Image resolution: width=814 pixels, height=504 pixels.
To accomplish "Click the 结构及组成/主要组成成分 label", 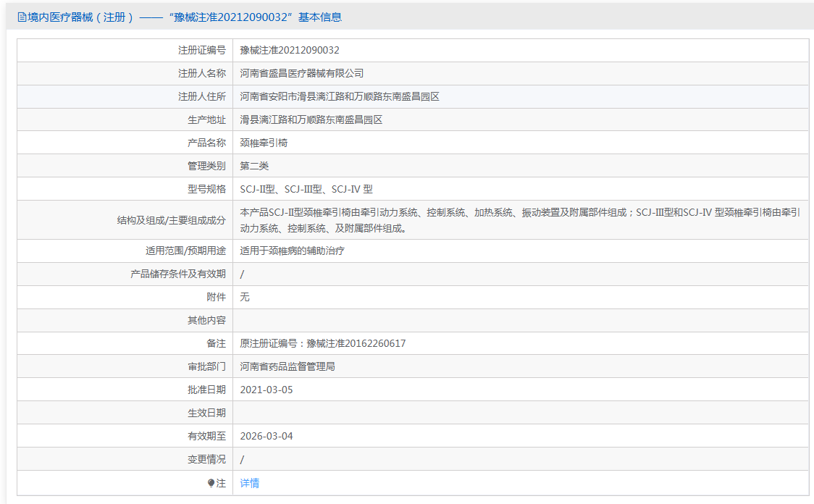I will [172, 220].
